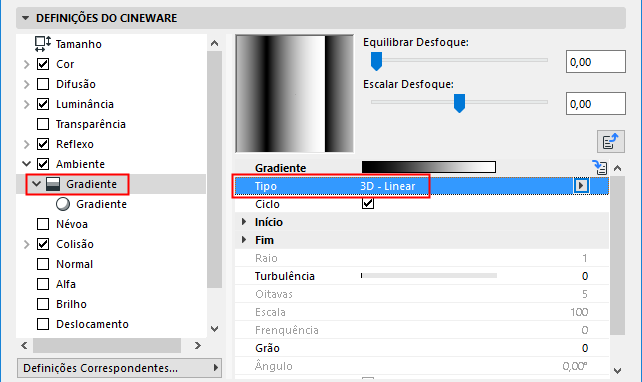Enable the Alfa checkbox

tap(43, 284)
